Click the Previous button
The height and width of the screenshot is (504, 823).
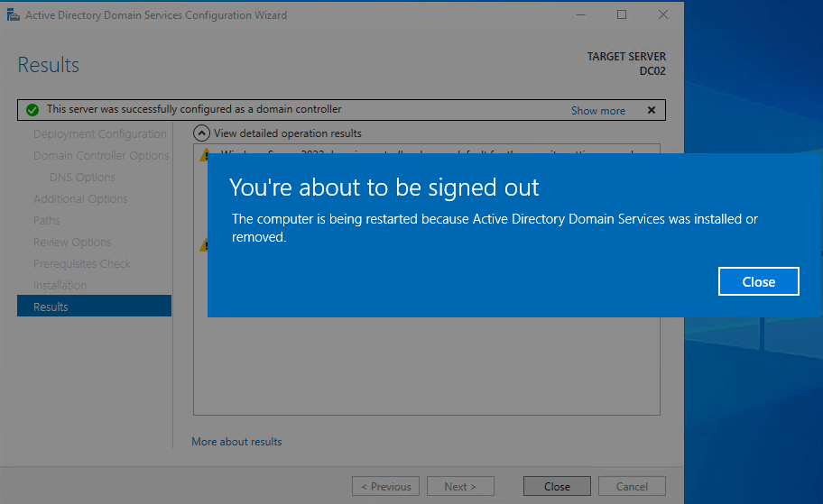pyautogui.click(x=385, y=487)
